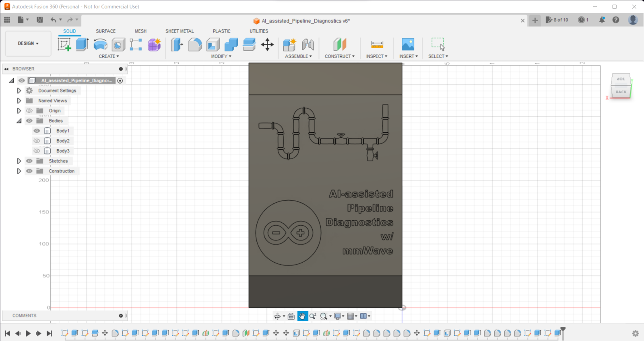644x341 pixels.
Task: Open the Measure tool under Inspect
Action: coord(377,44)
